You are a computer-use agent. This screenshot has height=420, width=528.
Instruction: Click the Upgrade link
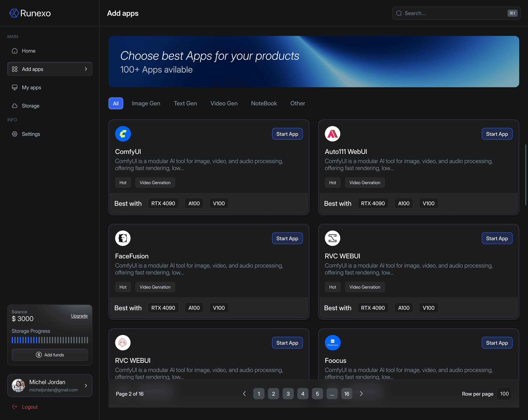coord(79,316)
